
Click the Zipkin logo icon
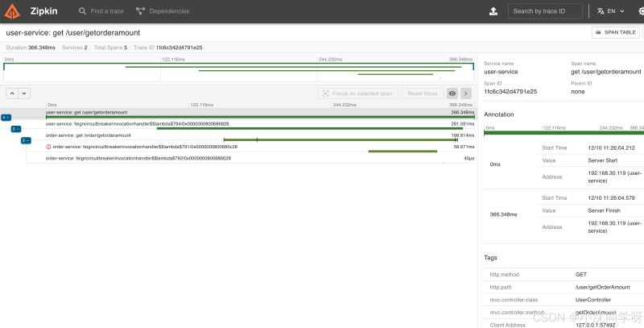click(12, 11)
